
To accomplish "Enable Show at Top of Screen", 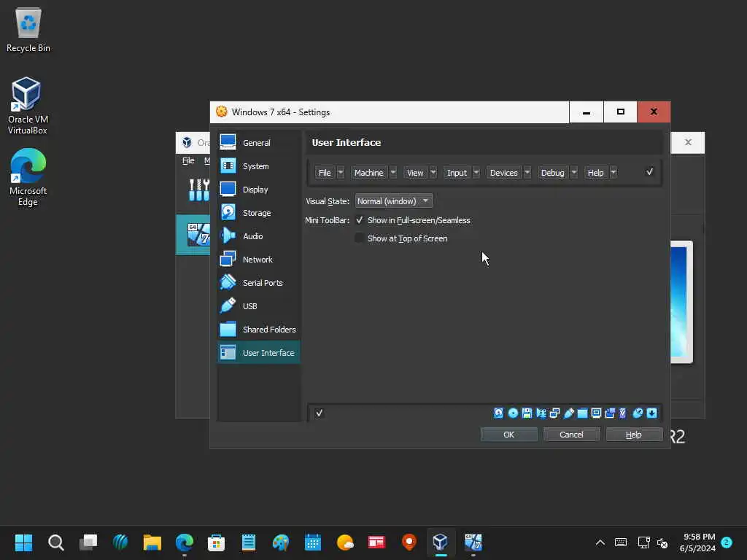I will coord(360,238).
